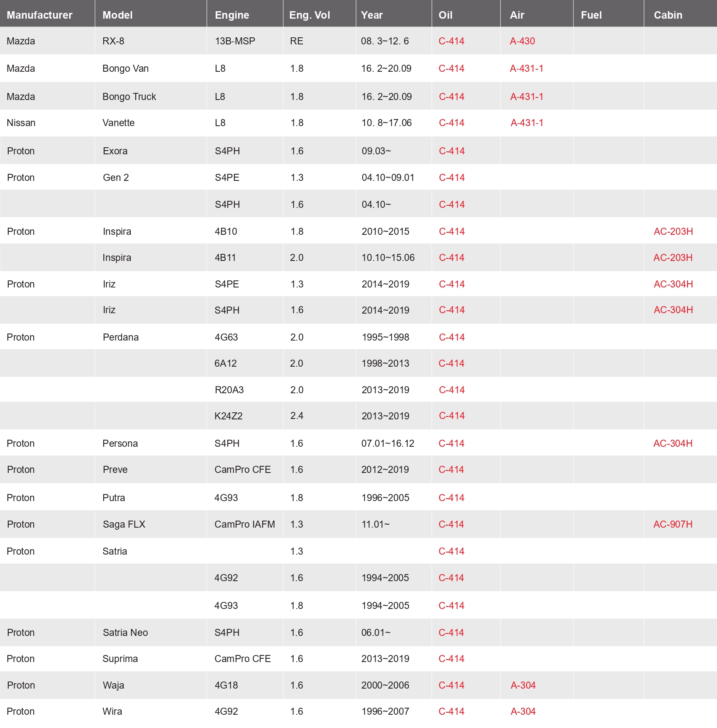Image resolution: width=717 pixels, height=728 pixels.
Task: Click C-414 oil filter for Proton Exora
Action: point(452,151)
